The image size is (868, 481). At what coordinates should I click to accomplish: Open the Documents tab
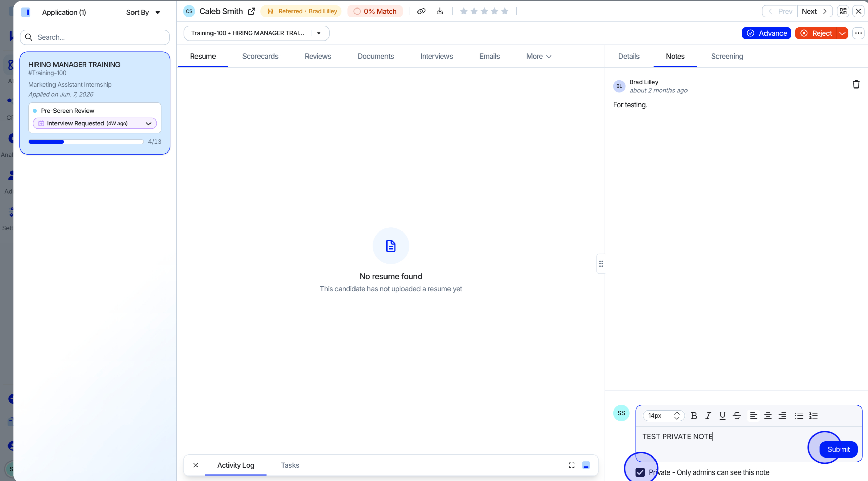[376, 56]
